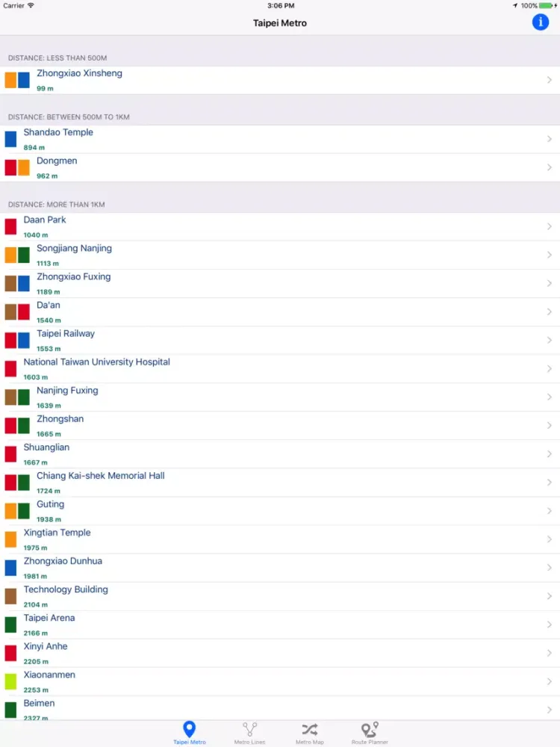
Task: Tap the Metro Map shuffle icon
Action: 309,729
